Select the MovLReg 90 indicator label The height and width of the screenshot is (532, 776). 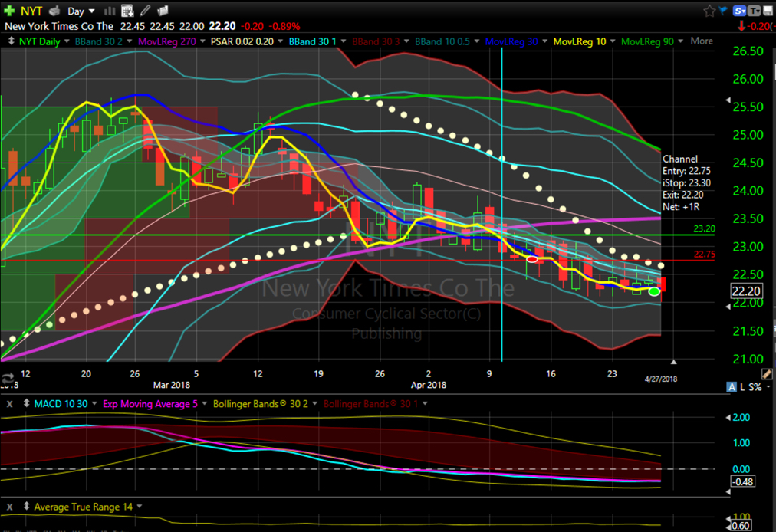647,41
